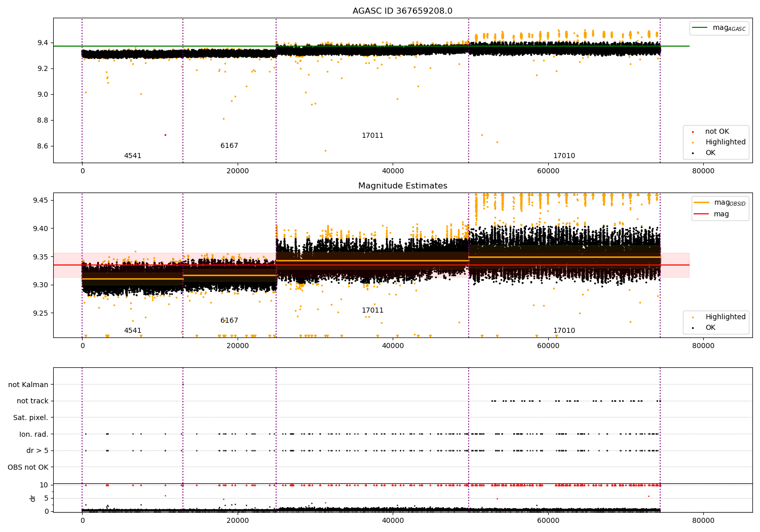Viewport: 760px width, 532px height.
Task: Click the red 'not OK' point near 8.7 magnitude
Action: tap(165, 135)
